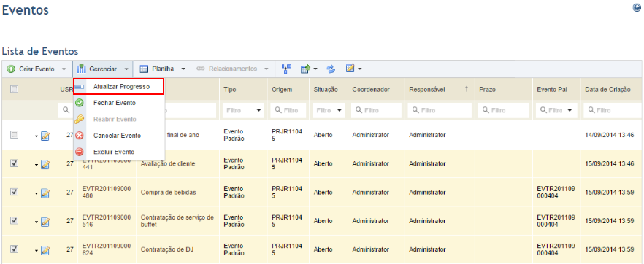Select Cancelar Evento menu entry
The width and height of the screenshot is (644, 264).
119,135
